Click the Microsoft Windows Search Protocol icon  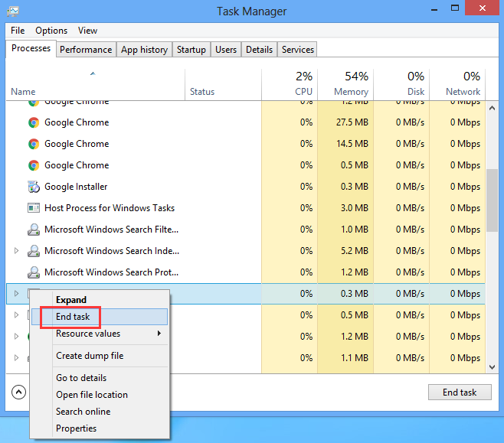tap(33, 272)
